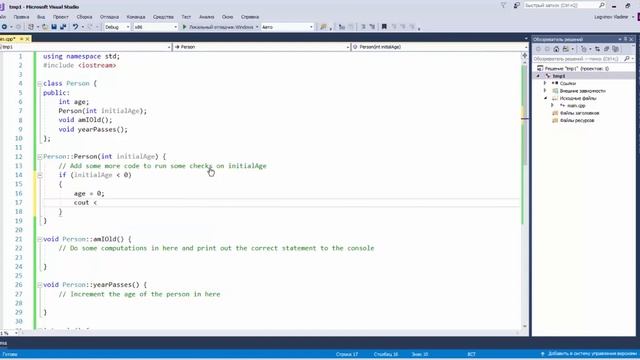Open the Вид menu
640x360 pixels.
click(x=41, y=17)
